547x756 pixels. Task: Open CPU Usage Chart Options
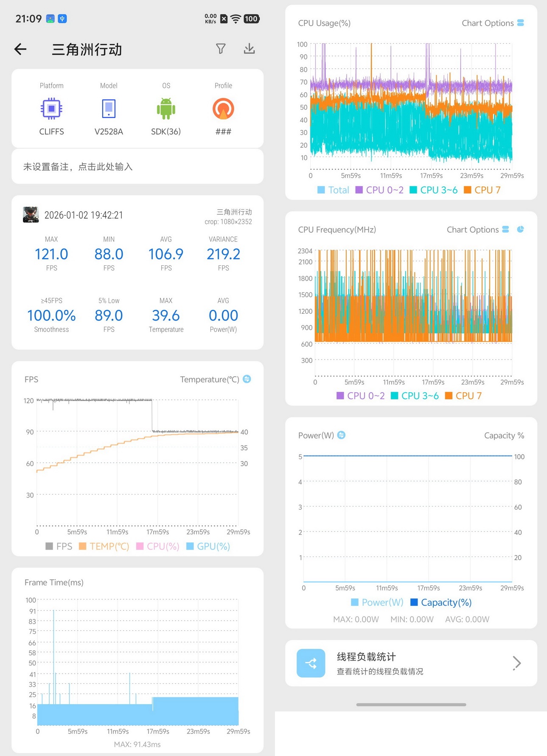point(493,23)
